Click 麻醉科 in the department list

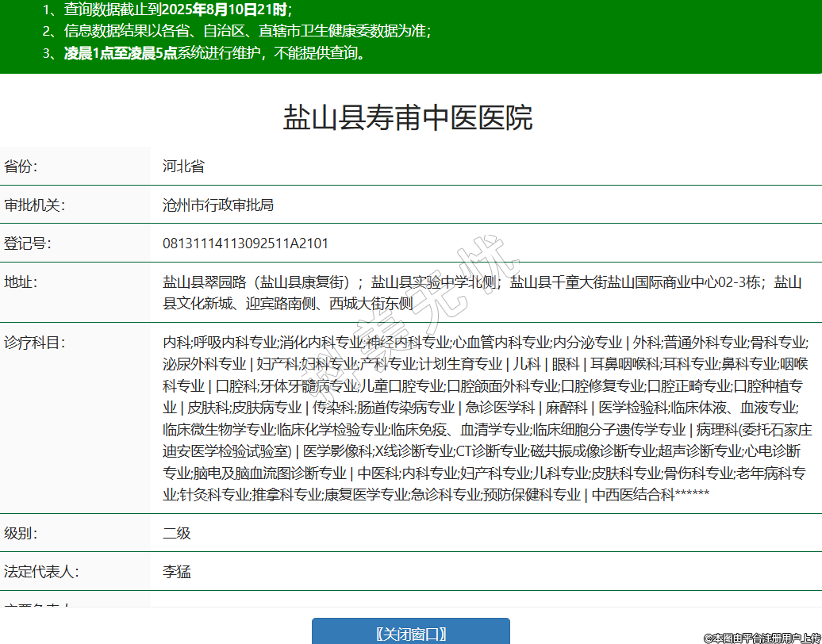coord(567,408)
